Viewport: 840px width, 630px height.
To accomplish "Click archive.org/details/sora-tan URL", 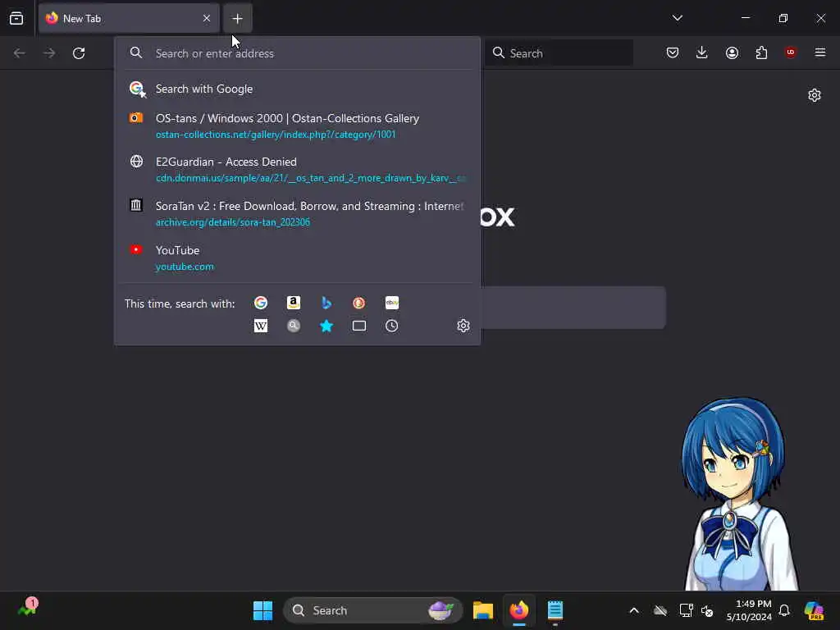I will (x=232, y=221).
